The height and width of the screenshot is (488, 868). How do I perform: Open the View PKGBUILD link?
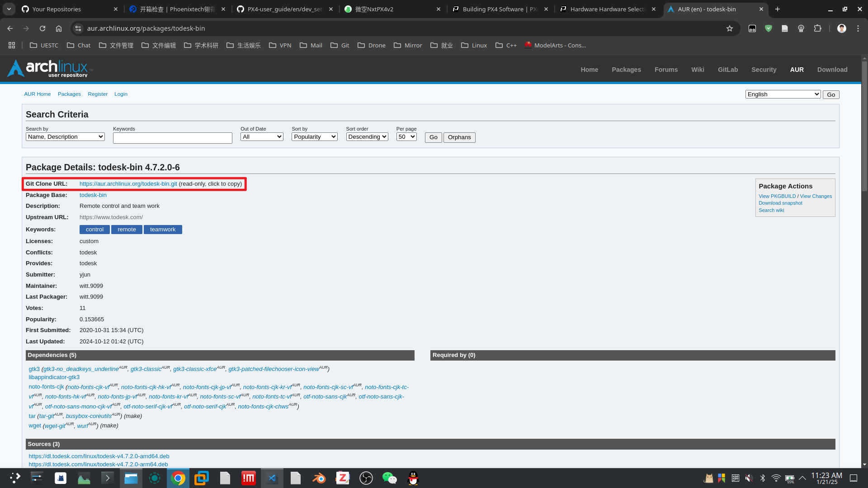[x=777, y=196]
